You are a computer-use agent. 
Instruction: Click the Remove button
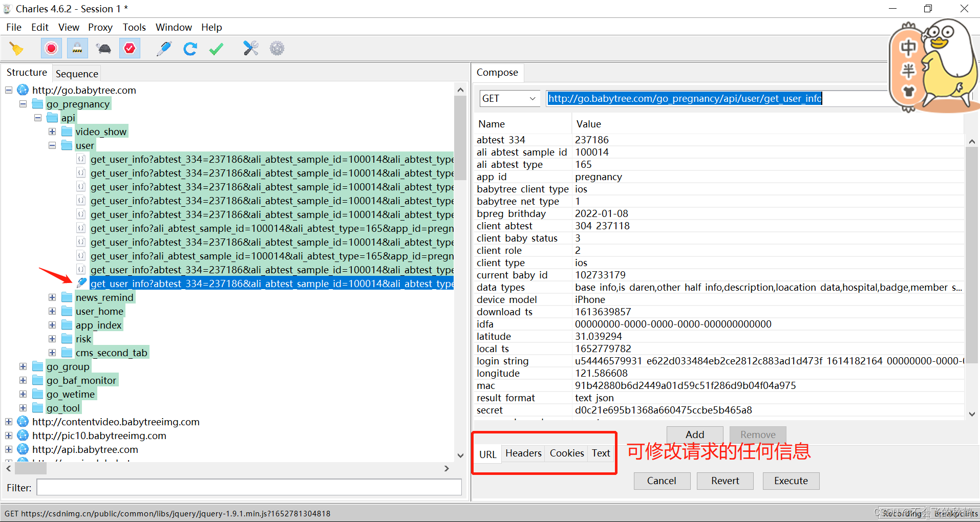click(x=758, y=434)
